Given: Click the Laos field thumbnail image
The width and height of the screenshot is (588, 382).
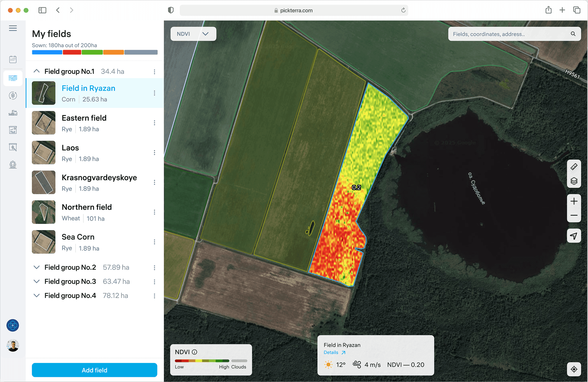Looking at the screenshot, I should coord(43,153).
